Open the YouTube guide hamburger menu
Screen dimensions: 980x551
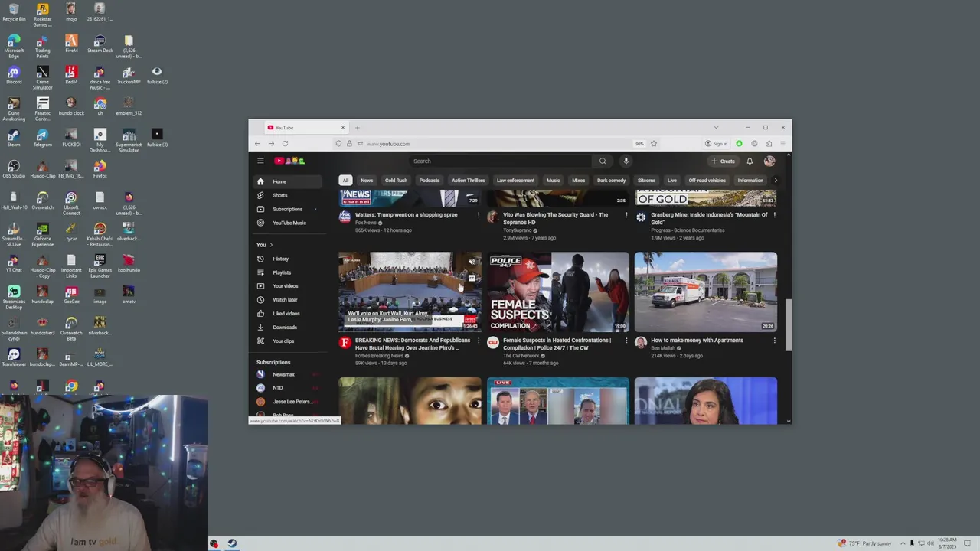tap(260, 161)
